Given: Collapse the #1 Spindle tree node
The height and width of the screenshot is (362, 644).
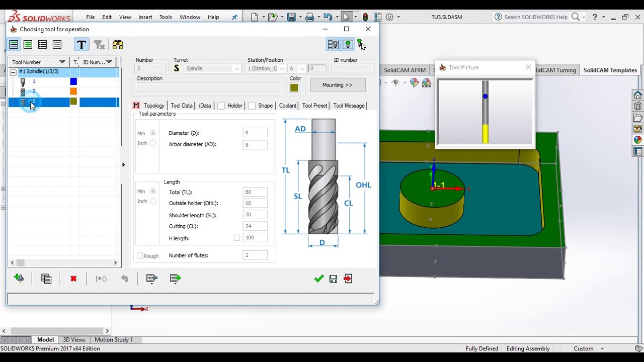Looking at the screenshot, I should pyautogui.click(x=13, y=72).
